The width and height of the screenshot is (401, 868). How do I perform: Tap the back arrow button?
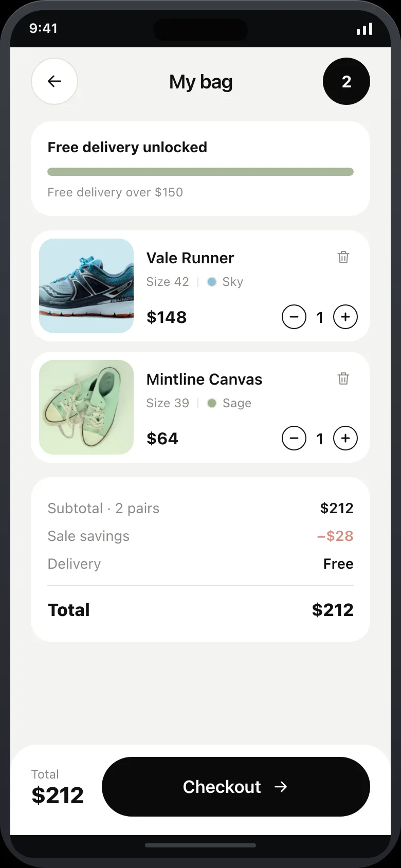coord(54,81)
